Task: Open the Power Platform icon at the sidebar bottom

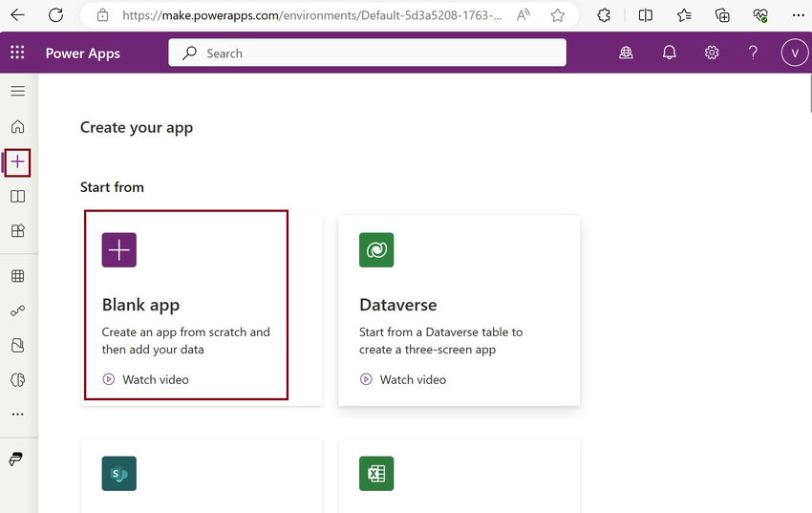Action: [x=16, y=459]
